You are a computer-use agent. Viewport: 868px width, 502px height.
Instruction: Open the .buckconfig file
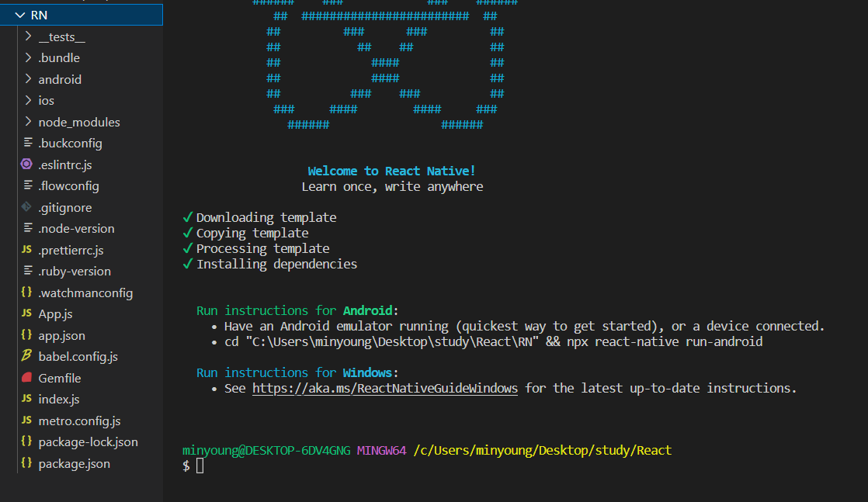(x=71, y=144)
